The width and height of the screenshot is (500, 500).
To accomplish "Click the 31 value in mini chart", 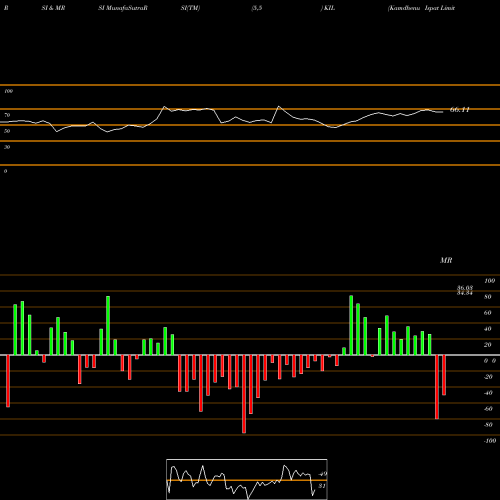I will 322,486.
